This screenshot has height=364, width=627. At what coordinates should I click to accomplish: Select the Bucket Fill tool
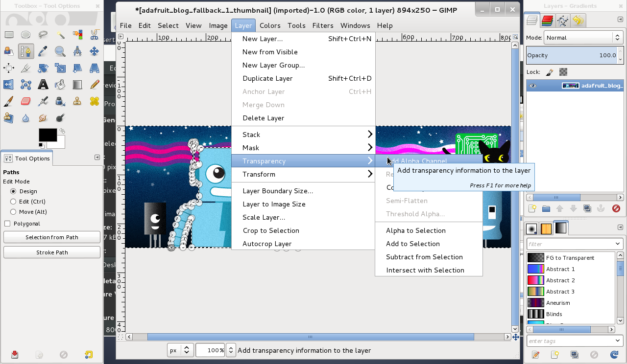click(x=60, y=85)
